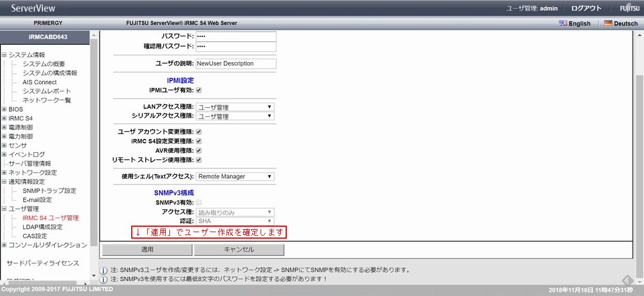Open SNMPトラップ設定 in sidebar
The width and height of the screenshot is (644, 296).
pyautogui.click(x=49, y=190)
